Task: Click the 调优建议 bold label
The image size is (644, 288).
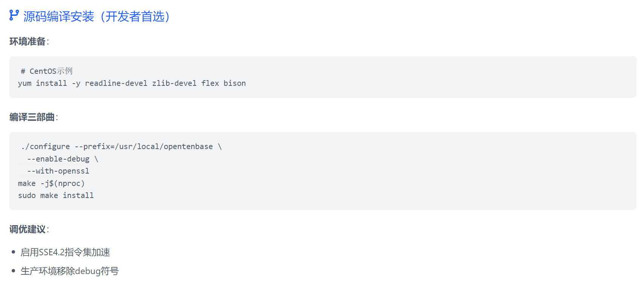Action: point(27,229)
